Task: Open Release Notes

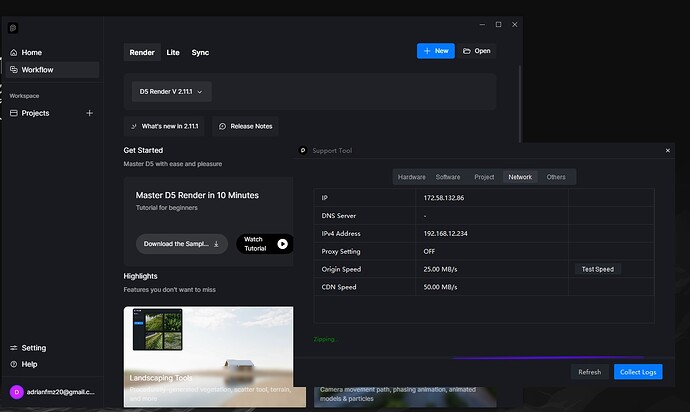Action: pos(246,126)
